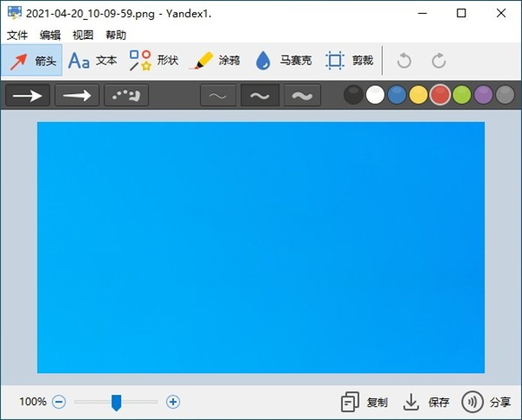
Task: Pick the purple color swatch
Action: click(484, 95)
